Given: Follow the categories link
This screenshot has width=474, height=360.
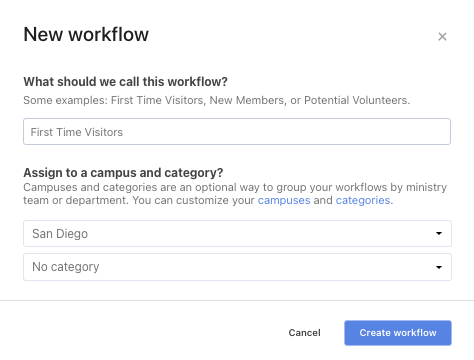Looking at the screenshot, I should [x=363, y=200].
